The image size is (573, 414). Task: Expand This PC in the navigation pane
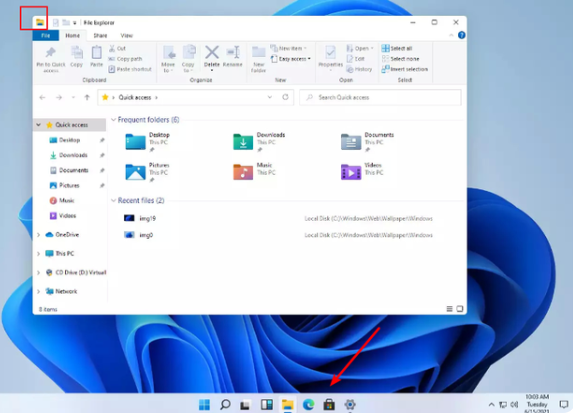click(38, 254)
